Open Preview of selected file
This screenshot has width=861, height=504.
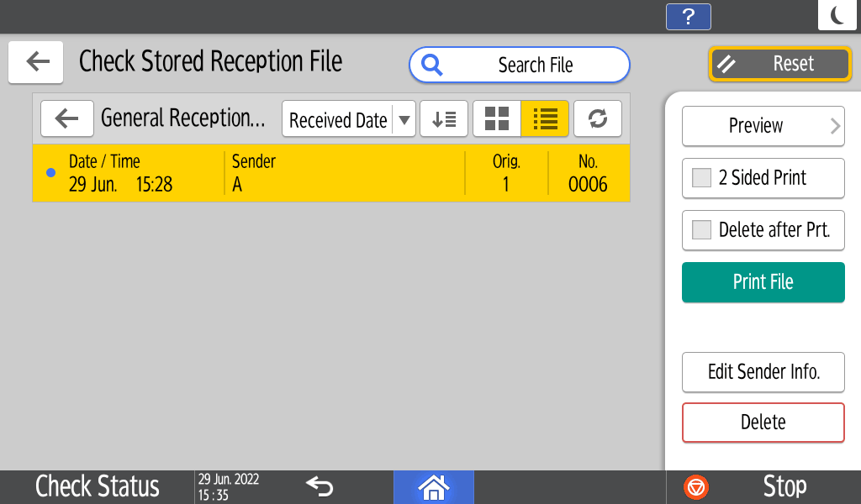tap(763, 126)
